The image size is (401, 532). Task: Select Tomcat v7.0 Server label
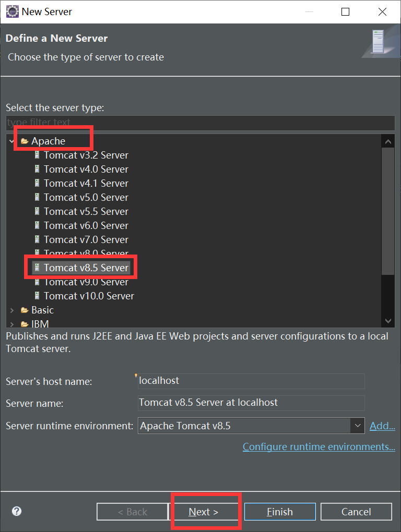86,239
